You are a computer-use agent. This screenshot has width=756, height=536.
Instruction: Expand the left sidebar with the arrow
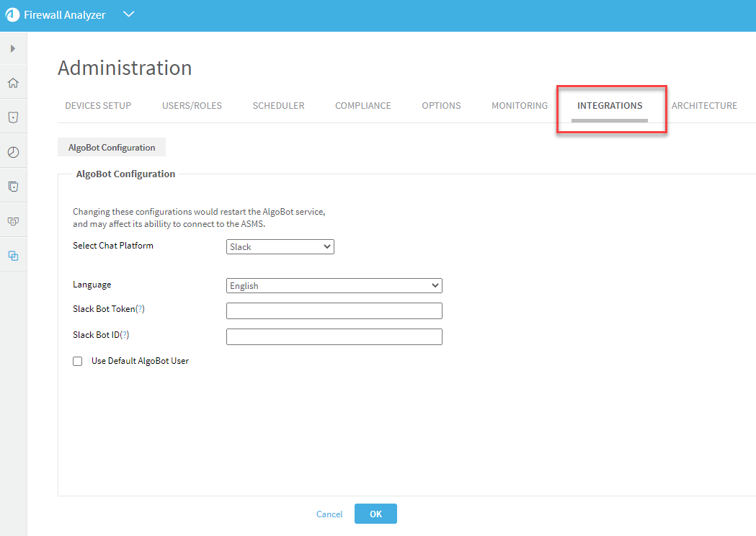13,48
